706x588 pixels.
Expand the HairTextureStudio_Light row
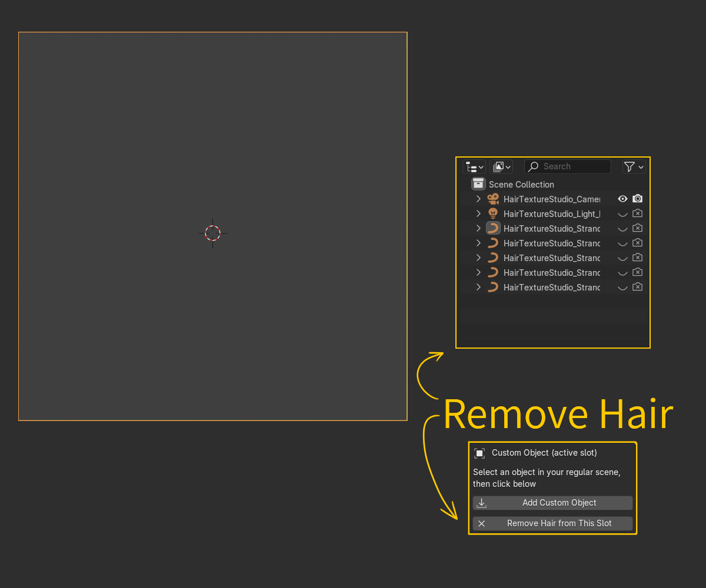[x=478, y=214]
